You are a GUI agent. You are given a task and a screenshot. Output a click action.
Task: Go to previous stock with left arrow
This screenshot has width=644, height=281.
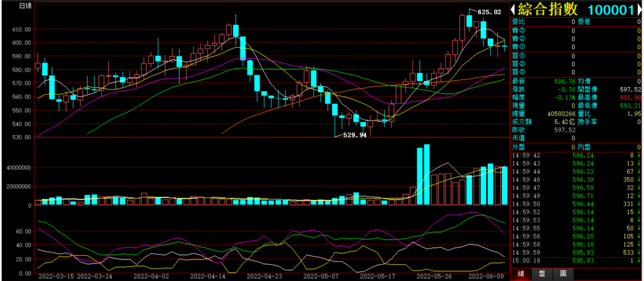(x=513, y=10)
